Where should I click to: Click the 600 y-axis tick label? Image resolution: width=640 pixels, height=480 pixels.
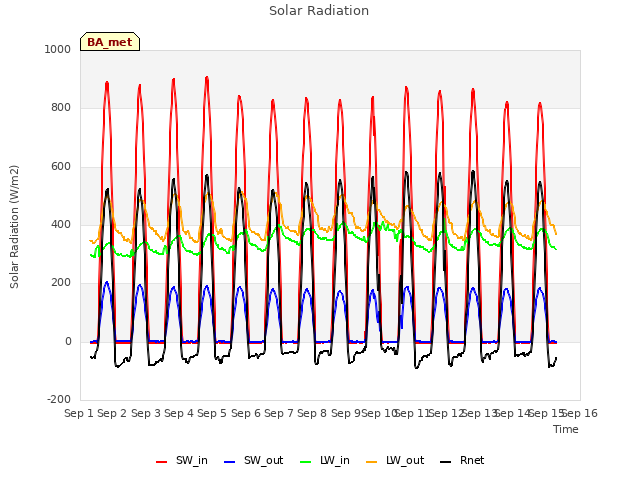click(61, 167)
